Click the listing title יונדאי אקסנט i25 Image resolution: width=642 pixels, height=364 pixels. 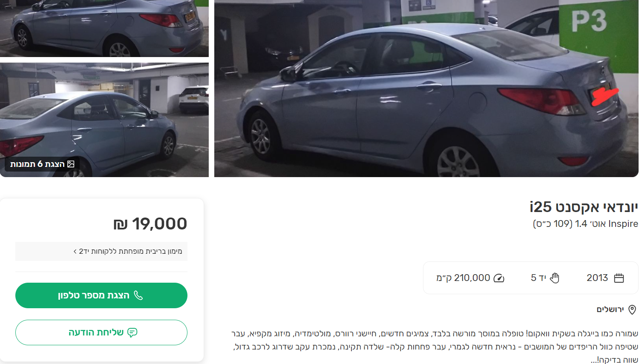[x=584, y=207]
